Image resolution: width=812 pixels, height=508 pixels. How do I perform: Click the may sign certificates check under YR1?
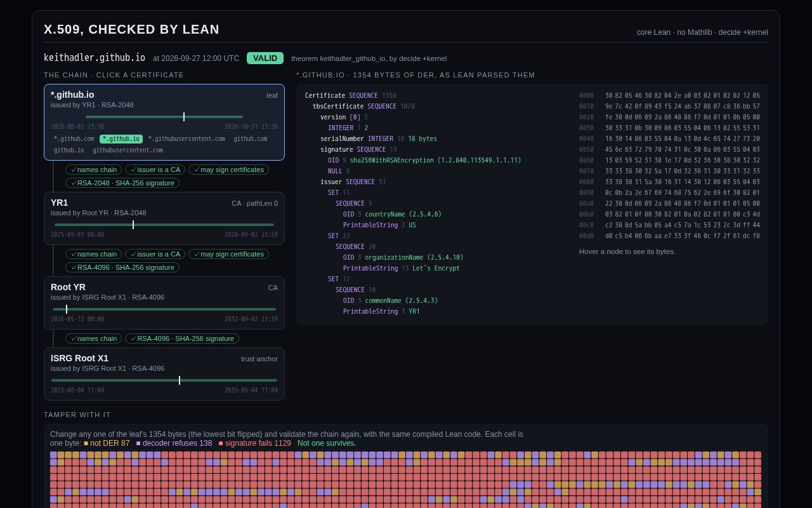click(228, 254)
